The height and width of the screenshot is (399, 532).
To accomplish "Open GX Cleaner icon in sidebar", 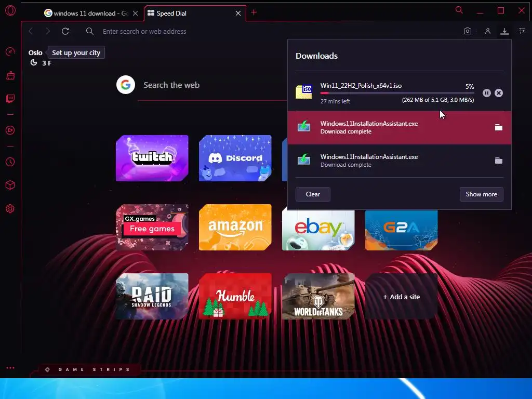I will coord(10,75).
